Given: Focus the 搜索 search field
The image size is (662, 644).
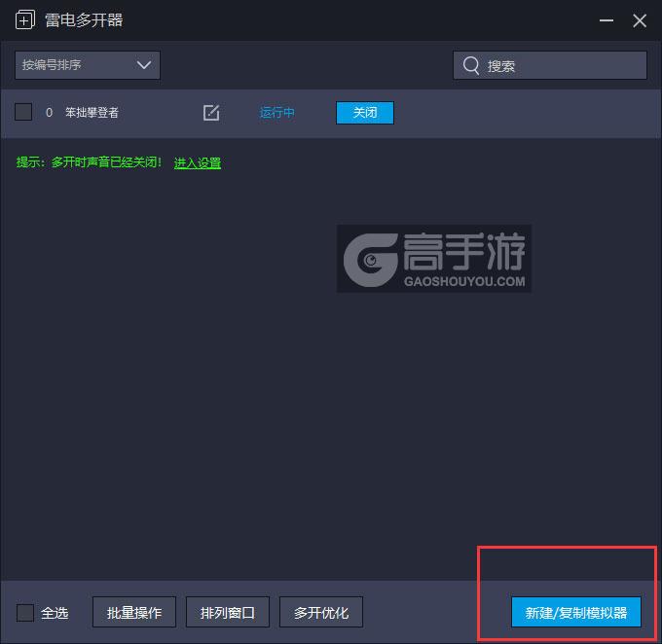Looking at the screenshot, I should (550, 65).
